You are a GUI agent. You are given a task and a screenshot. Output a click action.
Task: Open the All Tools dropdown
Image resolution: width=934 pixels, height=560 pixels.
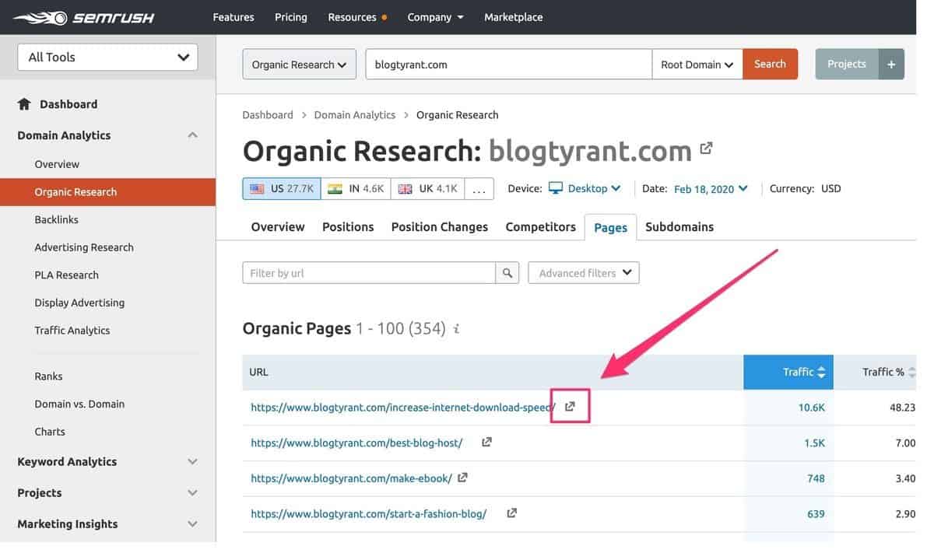(x=107, y=57)
